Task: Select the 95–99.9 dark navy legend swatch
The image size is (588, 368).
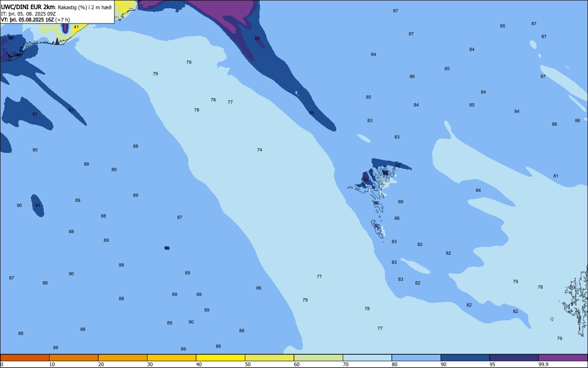Action: click(x=514, y=357)
